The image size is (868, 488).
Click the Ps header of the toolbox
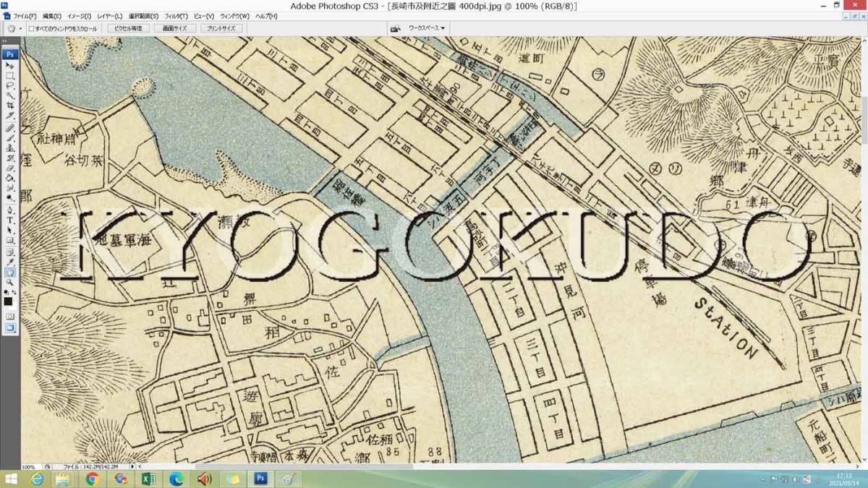(x=11, y=54)
